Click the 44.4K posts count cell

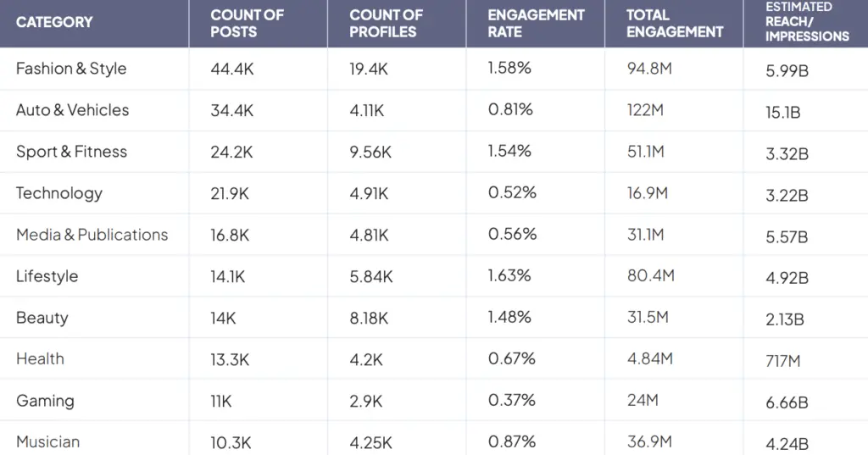coord(232,69)
